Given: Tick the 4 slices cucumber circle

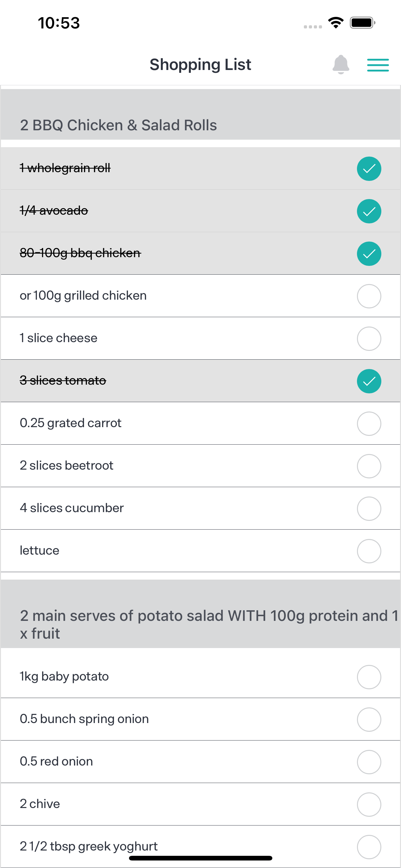Looking at the screenshot, I should [369, 508].
